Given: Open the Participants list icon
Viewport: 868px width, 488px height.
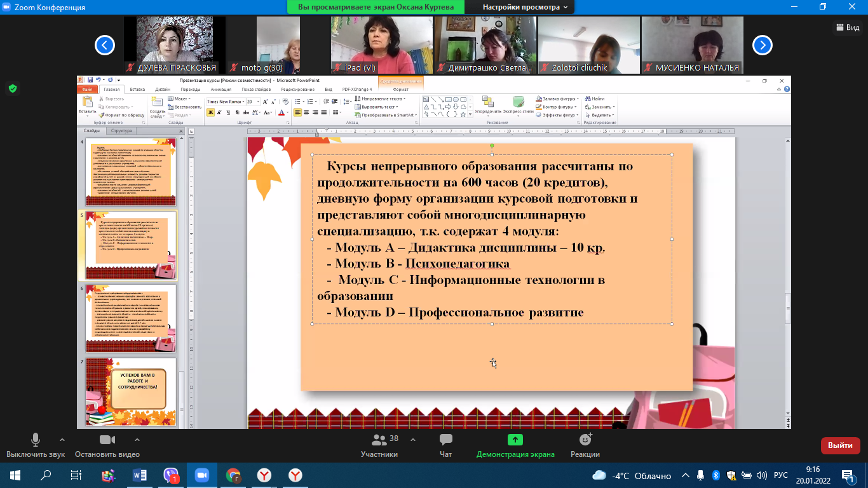Looking at the screenshot, I should 379,440.
